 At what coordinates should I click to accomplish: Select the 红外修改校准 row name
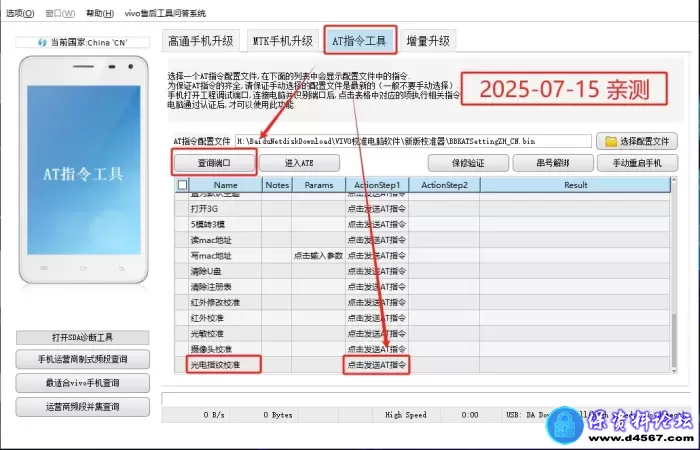pyautogui.click(x=215, y=303)
